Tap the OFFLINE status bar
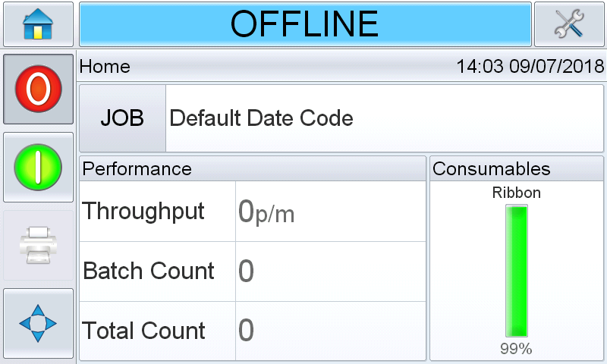607x364 pixels. 305,24
